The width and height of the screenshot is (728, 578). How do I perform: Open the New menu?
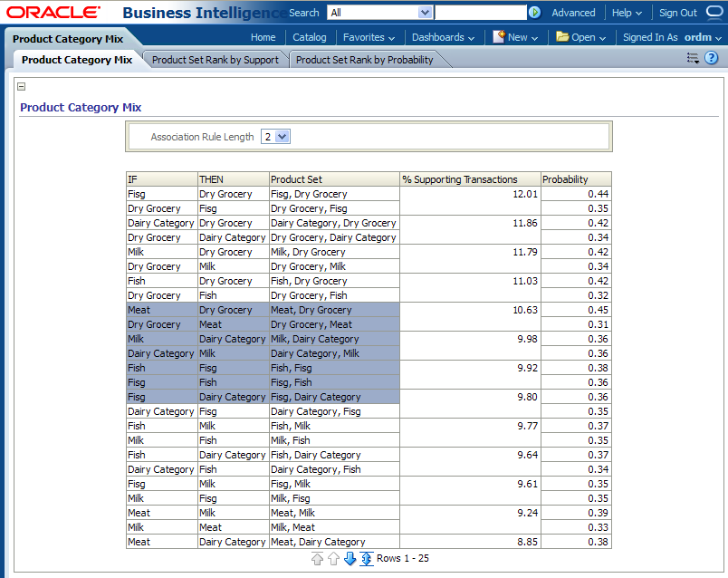click(x=515, y=37)
